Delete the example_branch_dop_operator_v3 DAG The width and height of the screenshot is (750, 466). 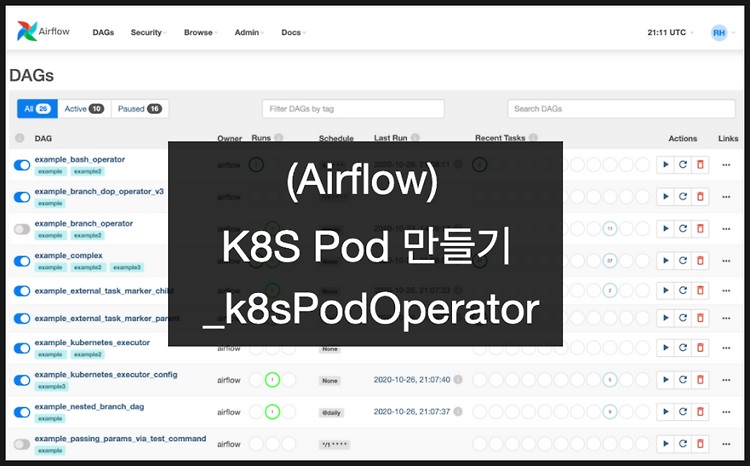(700, 197)
